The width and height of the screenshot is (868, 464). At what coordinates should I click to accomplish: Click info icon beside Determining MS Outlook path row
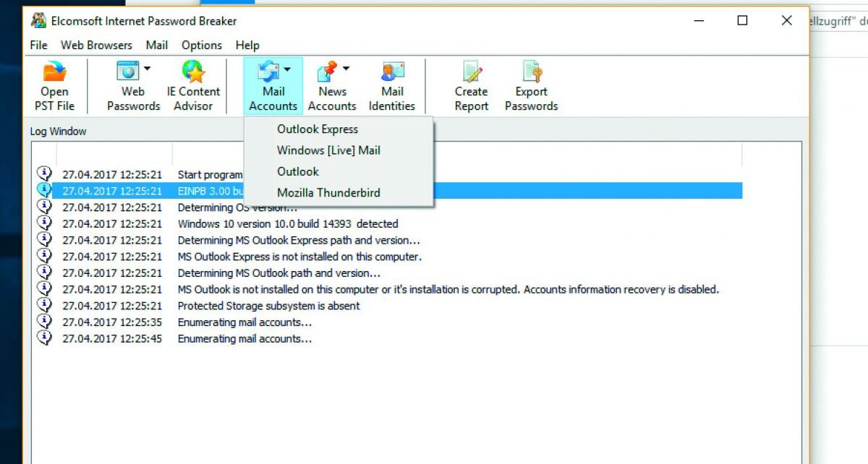pyautogui.click(x=44, y=272)
